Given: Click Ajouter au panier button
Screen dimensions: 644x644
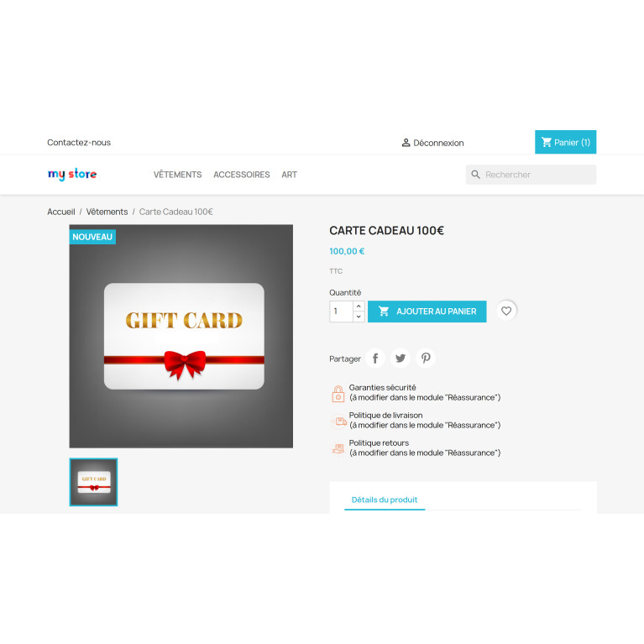Looking at the screenshot, I should point(427,312).
